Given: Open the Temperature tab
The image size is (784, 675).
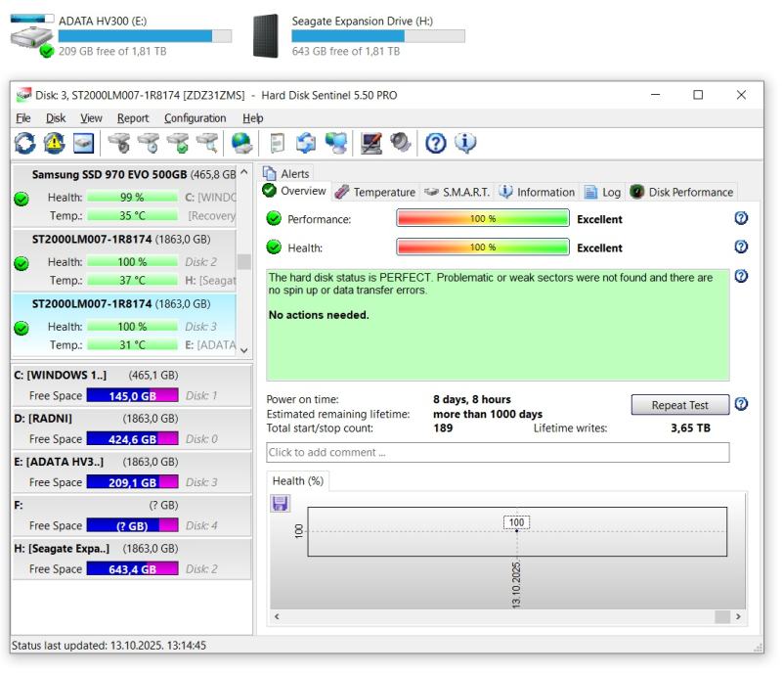Looking at the screenshot, I should [374, 193].
